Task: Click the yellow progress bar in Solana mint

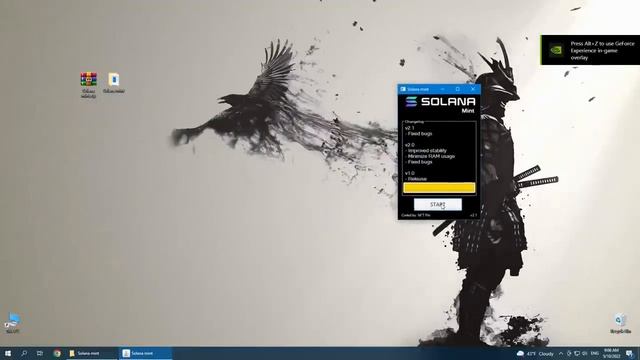Action: 439,188
